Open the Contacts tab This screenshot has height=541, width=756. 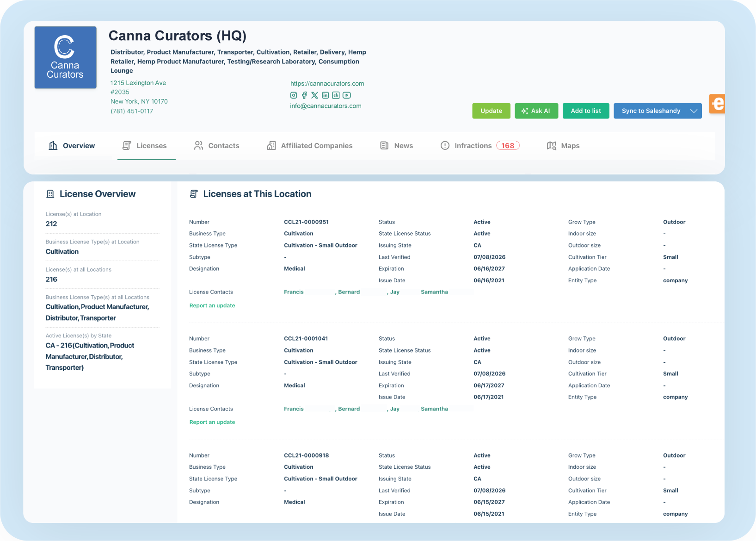[217, 146]
